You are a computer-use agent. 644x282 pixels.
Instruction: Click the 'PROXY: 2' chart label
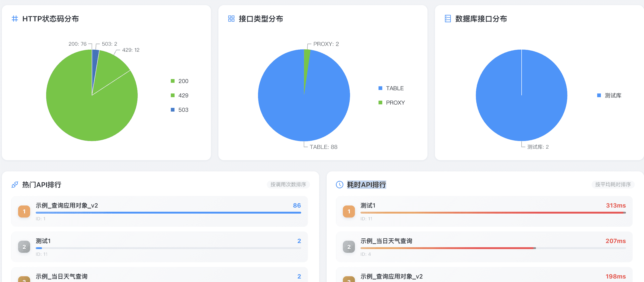point(326,44)
